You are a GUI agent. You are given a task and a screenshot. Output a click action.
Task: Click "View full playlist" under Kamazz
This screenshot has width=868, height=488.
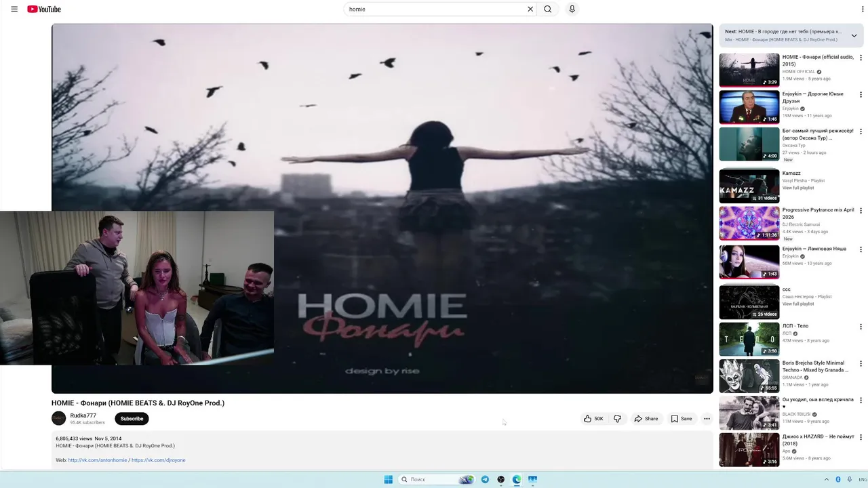[x=797, y=188]
